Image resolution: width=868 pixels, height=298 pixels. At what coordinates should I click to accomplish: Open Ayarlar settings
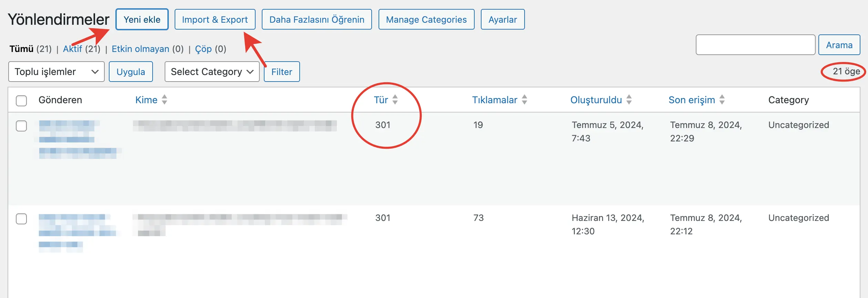tap(503, 20)
